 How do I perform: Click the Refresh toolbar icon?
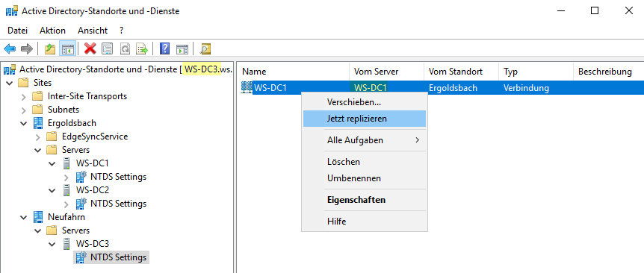(x=125, y=49)
